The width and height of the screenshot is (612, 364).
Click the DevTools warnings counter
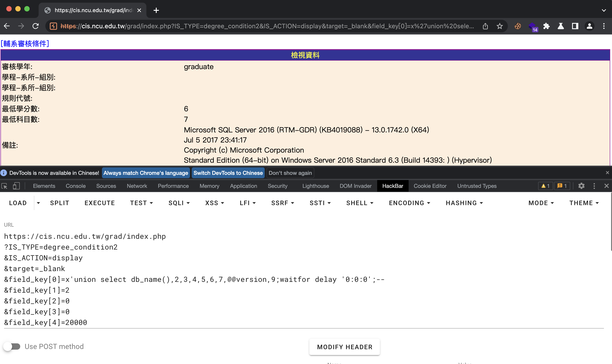[545, 186]
